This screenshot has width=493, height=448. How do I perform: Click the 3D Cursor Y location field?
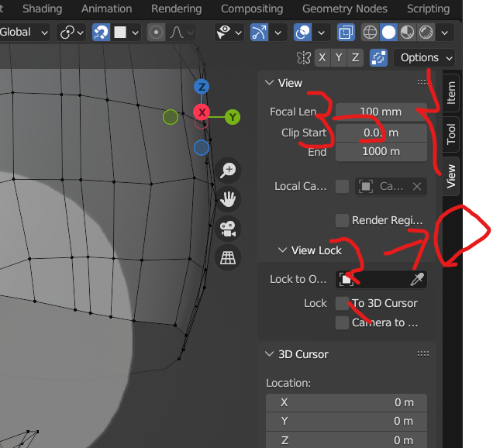[x=346, y=422]
